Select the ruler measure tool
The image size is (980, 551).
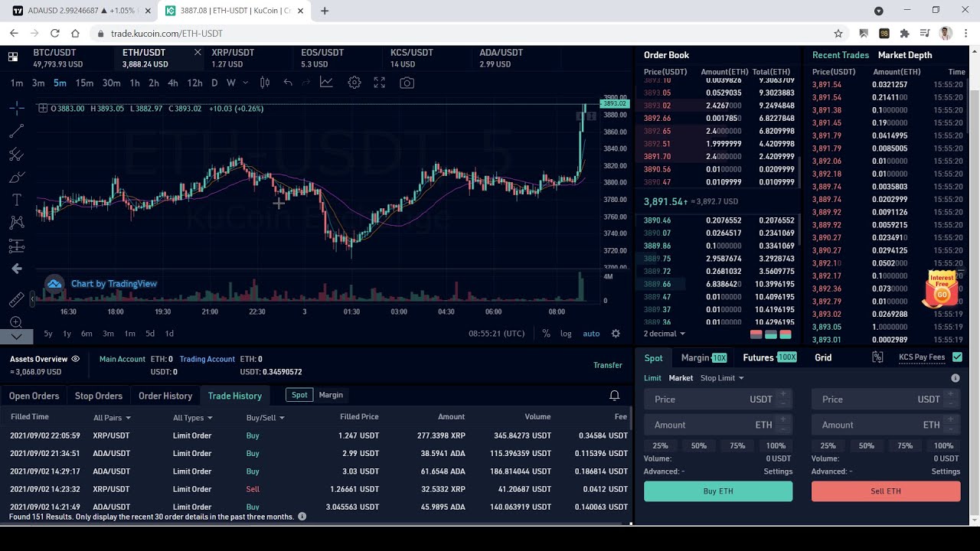pyautogui.click(x=16, y=299)
